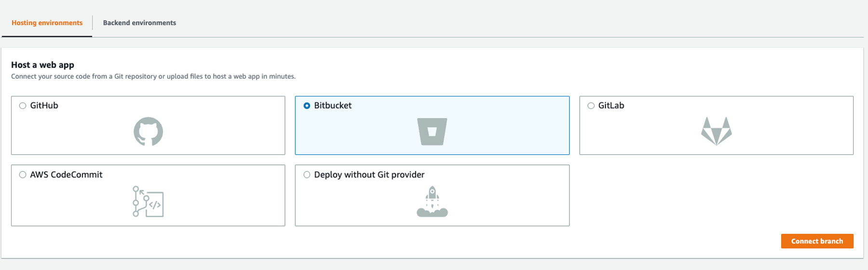Pick the AWS CodeCommit radio option
The height and width of the screenshot is (270, 868).
point(23,175)
